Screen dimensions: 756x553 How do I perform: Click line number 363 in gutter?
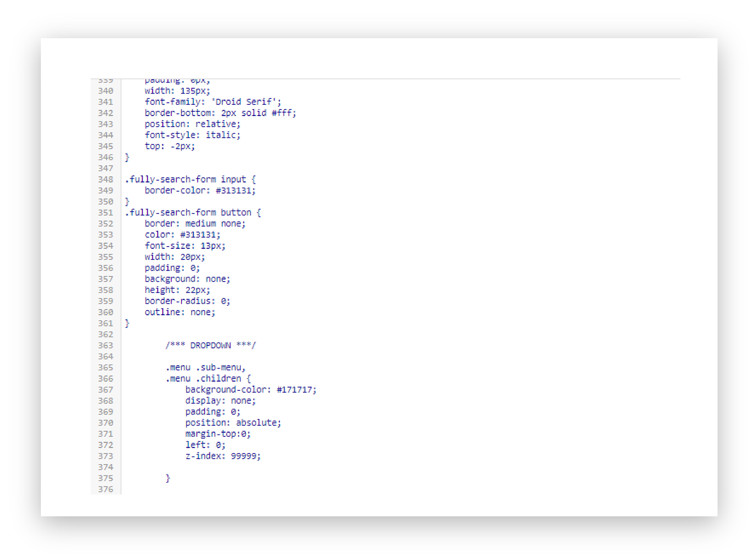106,346
